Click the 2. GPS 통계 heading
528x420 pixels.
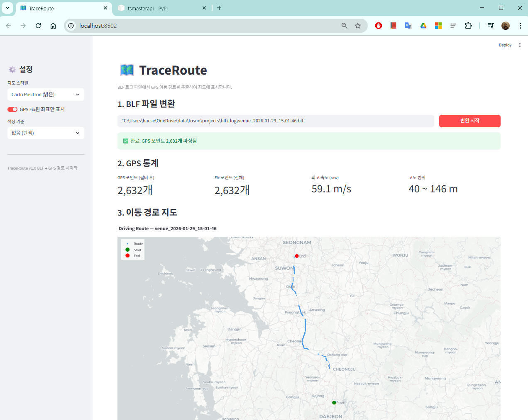coord(138,163)
